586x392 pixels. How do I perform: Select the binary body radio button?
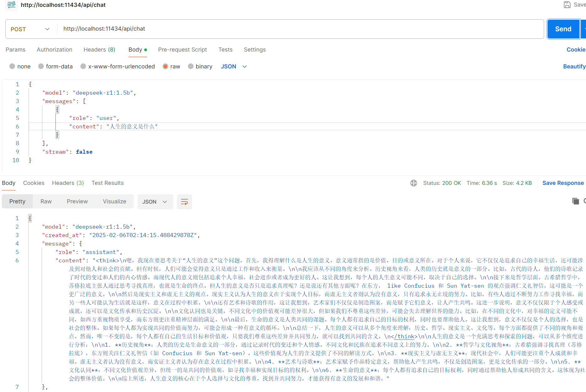[191, 66]
